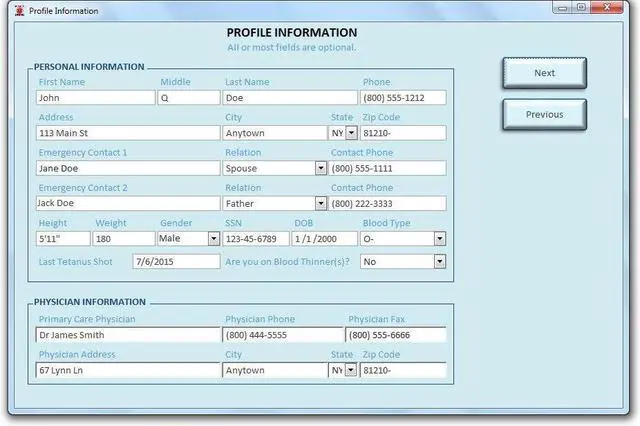Click the Profile Information title bar app icon
640x426 pixels.
tap(19, 11)
